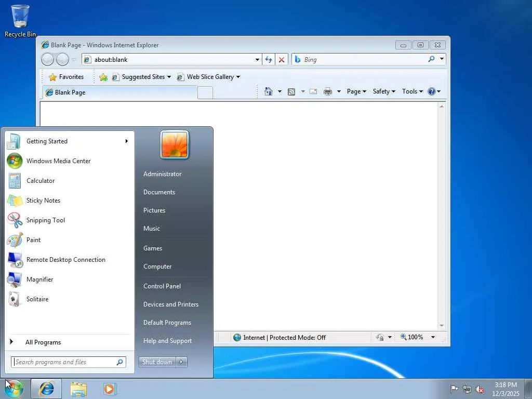Click the Start orb button
This screenshot has height=399, width=532.
[14, 389]
